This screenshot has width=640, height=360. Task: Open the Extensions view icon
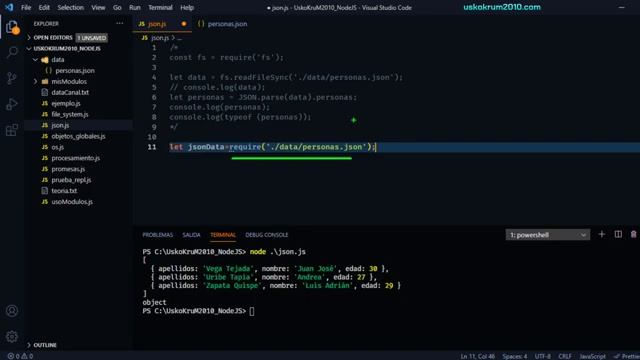point(12,130)
